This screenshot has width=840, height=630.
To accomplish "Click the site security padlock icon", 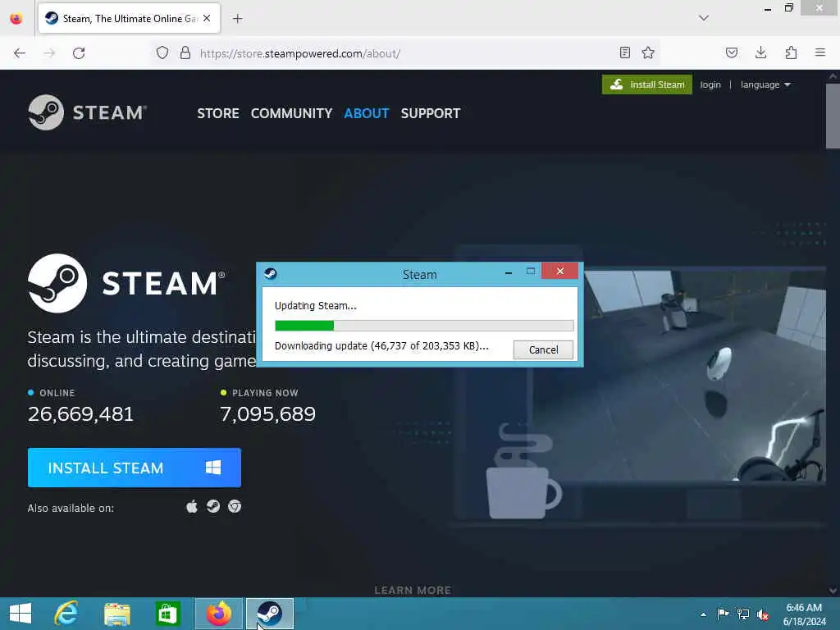I will [x=185, y=53].
